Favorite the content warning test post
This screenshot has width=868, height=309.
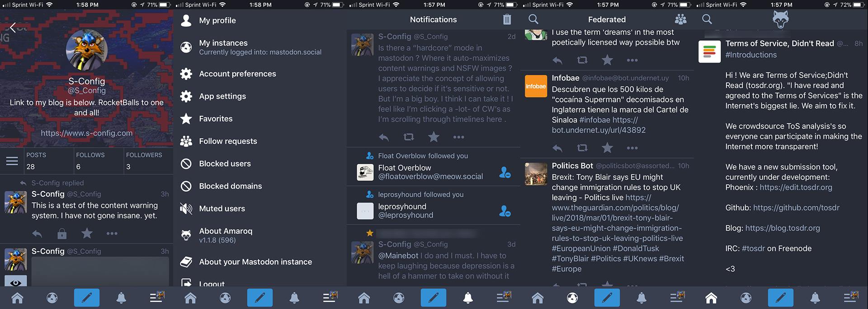87,233
